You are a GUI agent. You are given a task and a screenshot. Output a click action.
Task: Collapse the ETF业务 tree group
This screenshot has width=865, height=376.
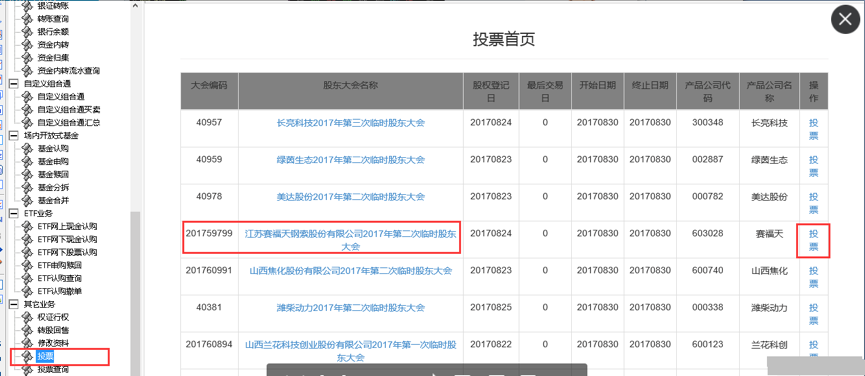(x=13, y=213)
